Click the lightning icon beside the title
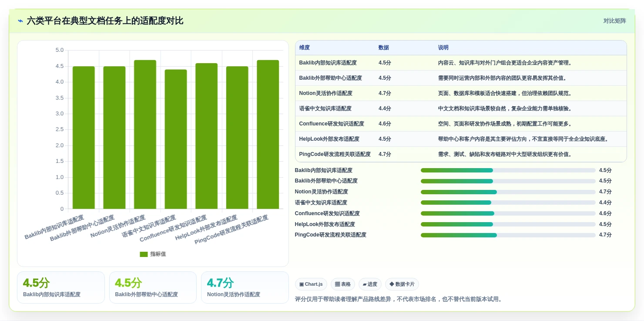The width and height of the screenshot is (644, 321). click(x=20, y=21)
